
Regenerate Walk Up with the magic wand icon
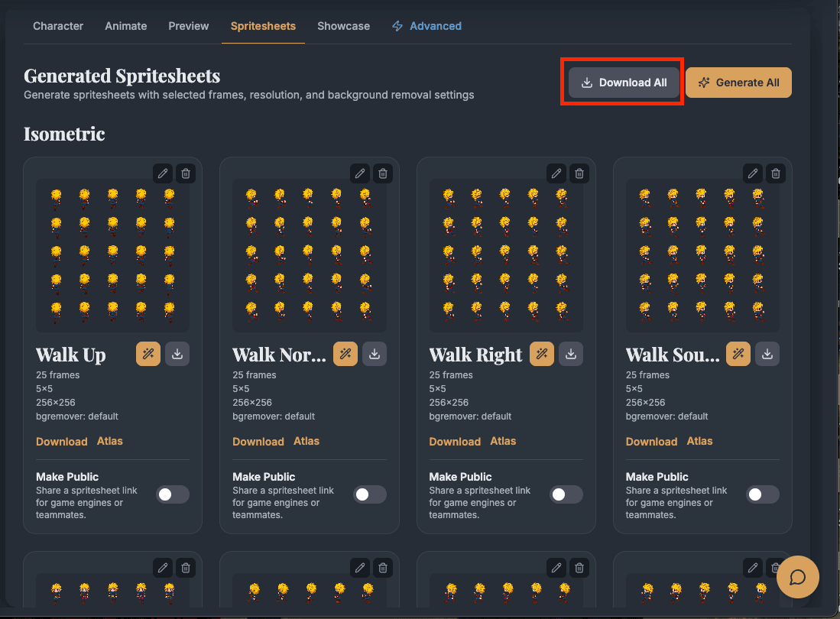click(148, 354)
